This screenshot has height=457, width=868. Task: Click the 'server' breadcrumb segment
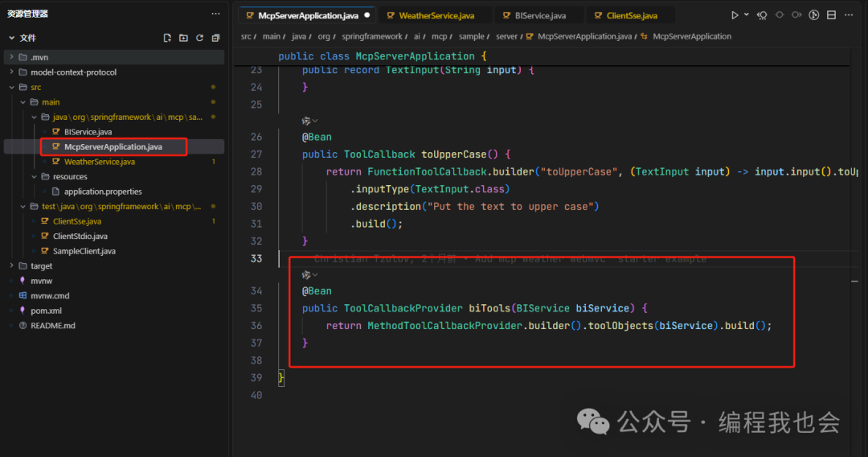click(x=506, y=36)
